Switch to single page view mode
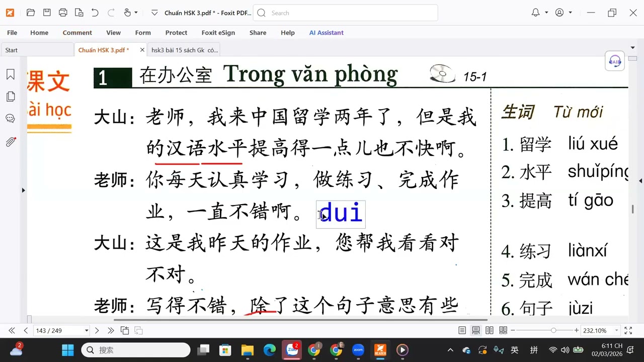The height and width of the screenshot is (362, 644). coord(462,330)
